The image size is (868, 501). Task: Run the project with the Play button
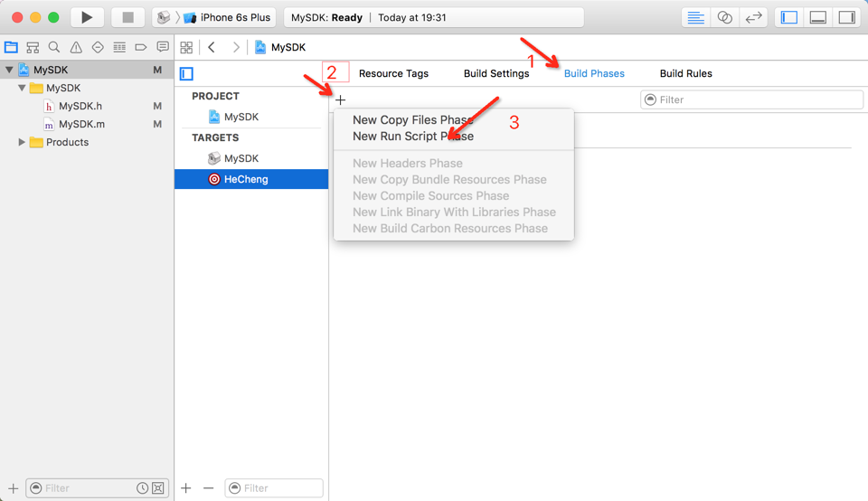[x=87, y=17]
